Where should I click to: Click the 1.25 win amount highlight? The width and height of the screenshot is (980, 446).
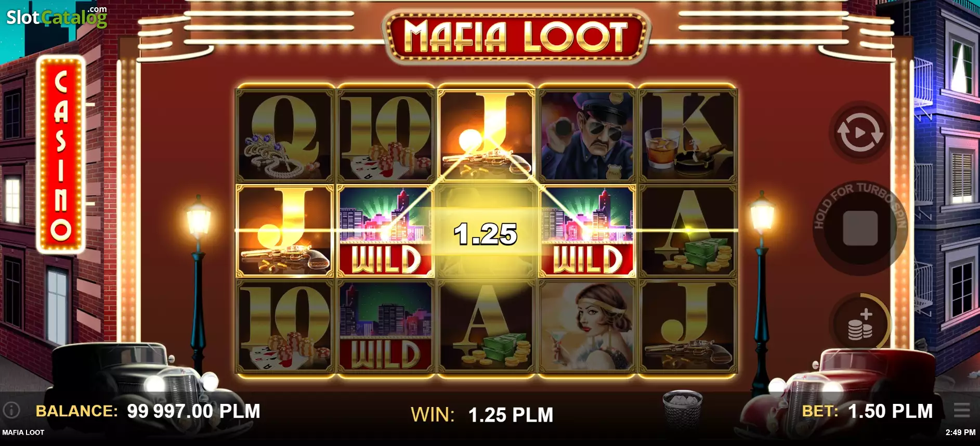click(486, 234)
